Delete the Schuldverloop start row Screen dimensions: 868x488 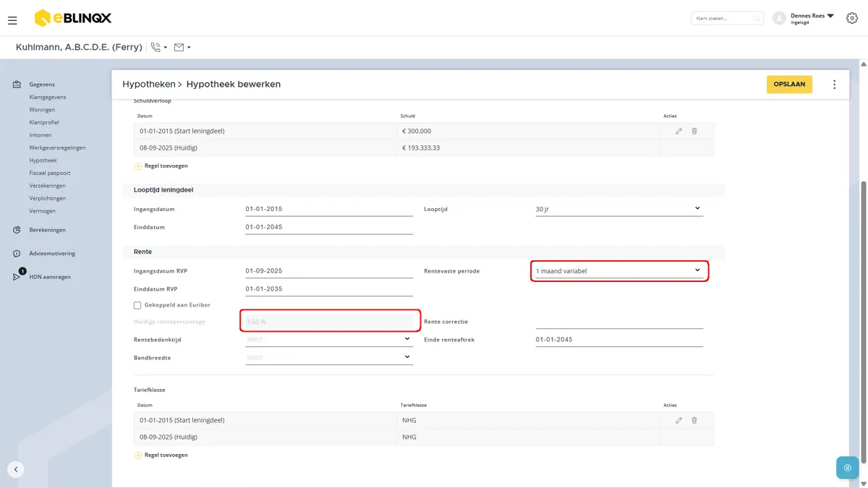click(x=694, y=131)
